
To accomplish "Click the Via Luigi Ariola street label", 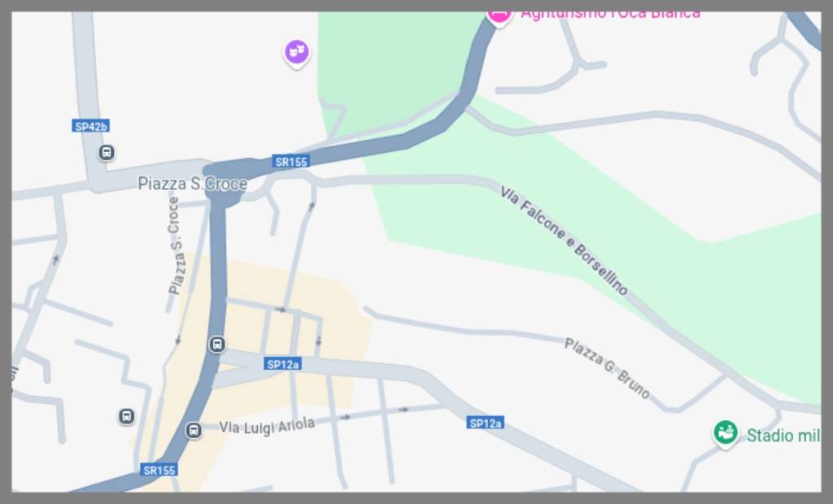I will pos(267,426).
